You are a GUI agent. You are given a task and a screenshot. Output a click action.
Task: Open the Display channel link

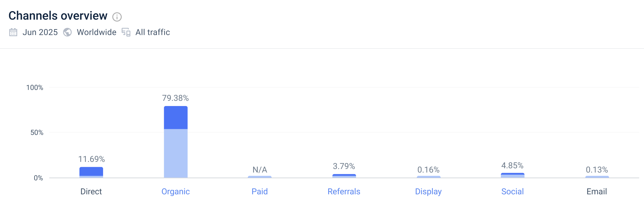(428, 191)
